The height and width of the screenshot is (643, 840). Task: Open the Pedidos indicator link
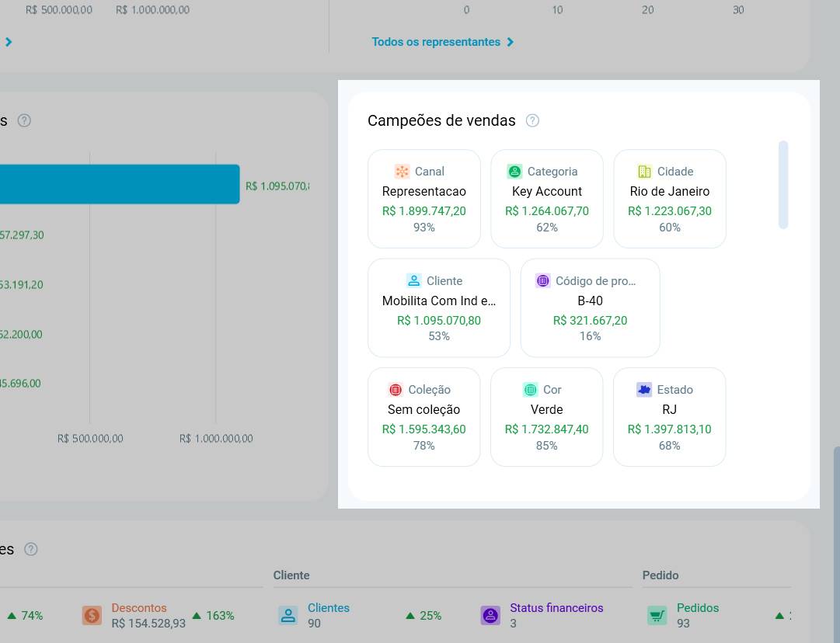698,607
